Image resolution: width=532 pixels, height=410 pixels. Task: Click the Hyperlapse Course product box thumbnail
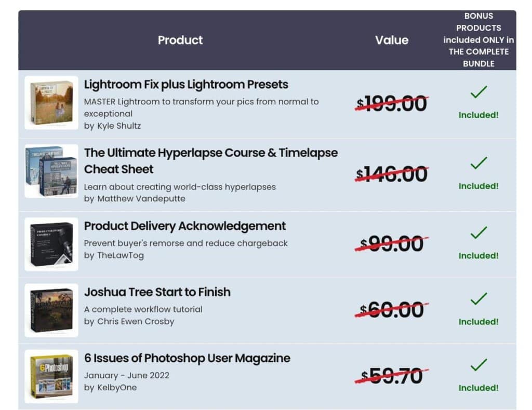pyautogui.click(x=51, y=171)
